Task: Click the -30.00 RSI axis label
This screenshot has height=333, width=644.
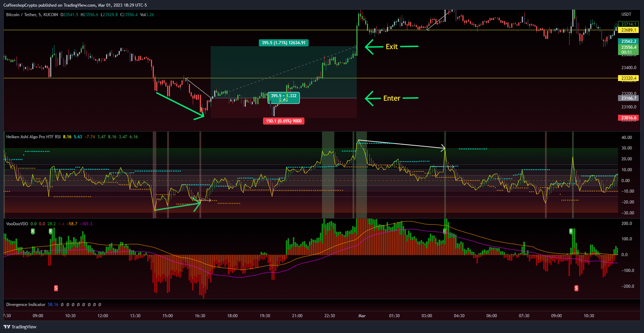Action: point(627,213)
